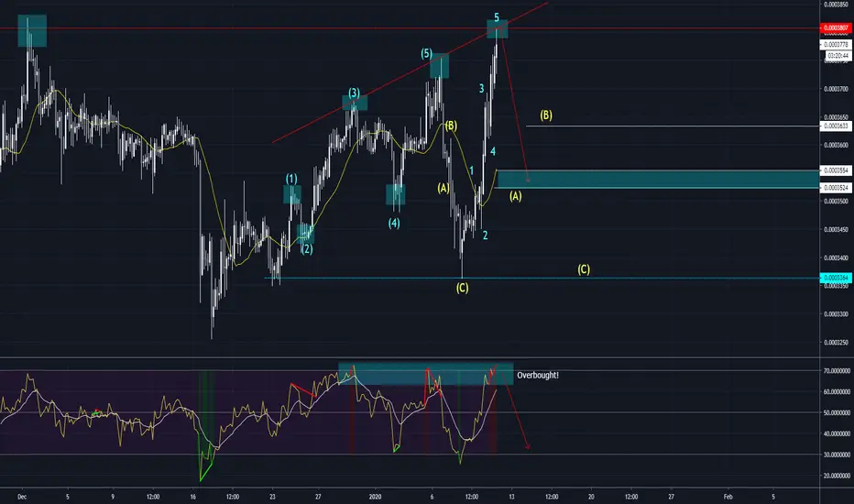
Task: Select the cyan sub-wave 1 label
Action: point(472,171)
